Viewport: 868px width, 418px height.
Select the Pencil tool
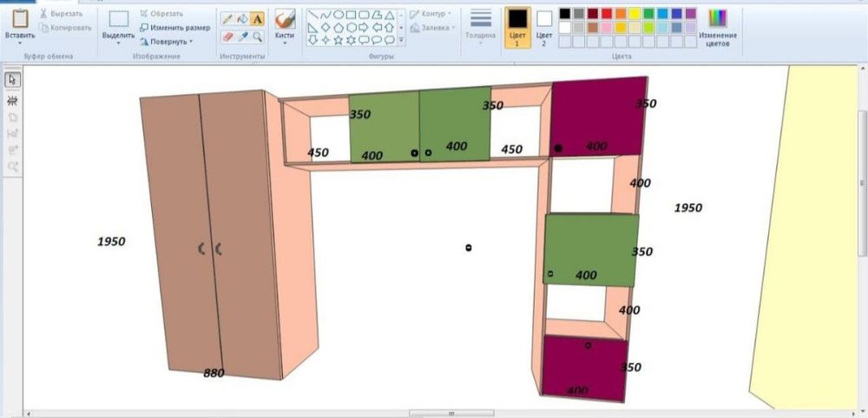pos(227,19)
